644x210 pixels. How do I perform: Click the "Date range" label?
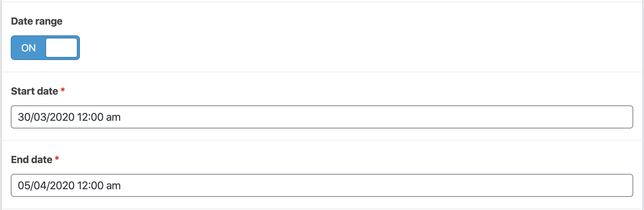pos(37,21)
